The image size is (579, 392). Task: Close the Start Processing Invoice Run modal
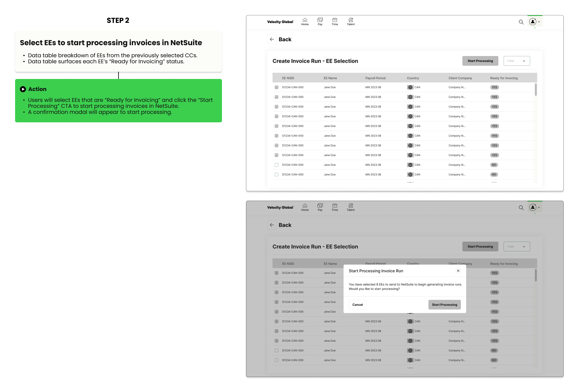(458, 271)
